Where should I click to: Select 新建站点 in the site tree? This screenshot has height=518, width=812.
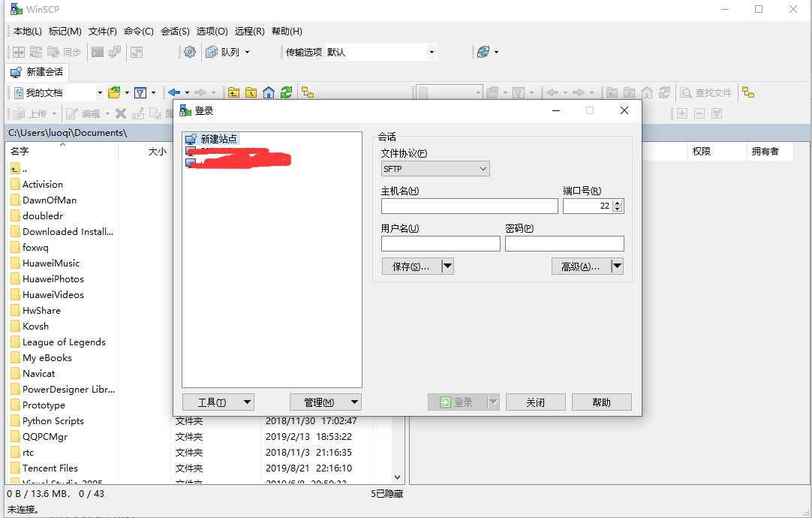point(220,138)
